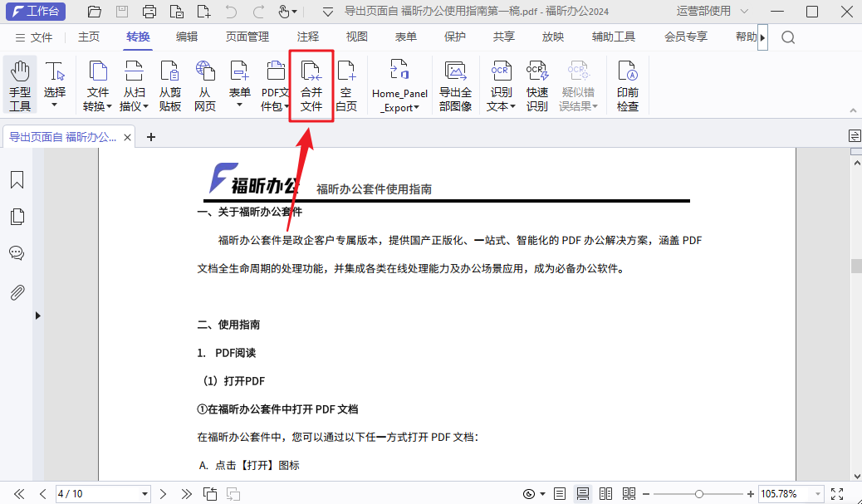This screenshot has height=504, width=862.
Task: Open the 文件 menu
Action: [x=34, y=37]
